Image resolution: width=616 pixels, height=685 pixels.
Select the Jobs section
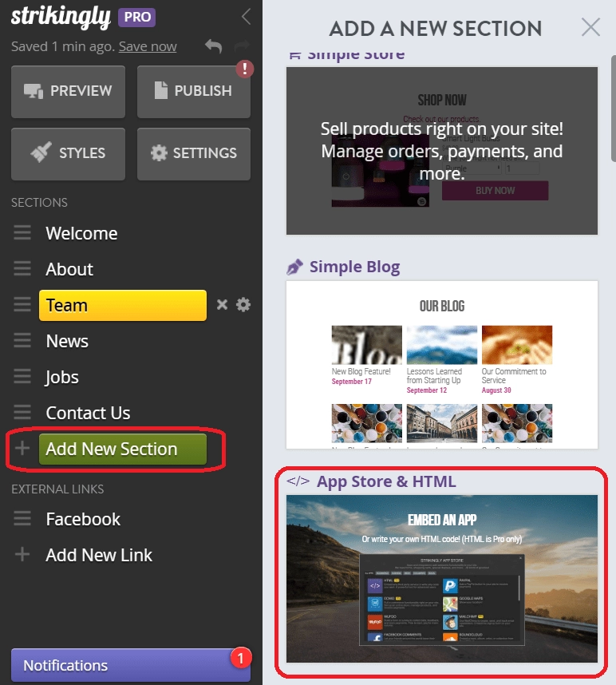coord(62,377)
